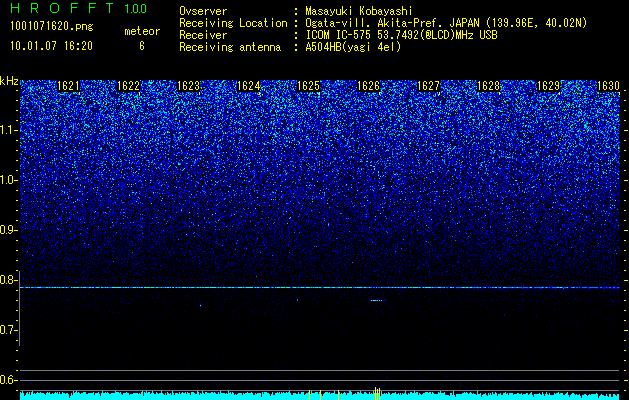Click the 'Receiving Location' field label
Screen dimensions: 629x400
(233, 23)
